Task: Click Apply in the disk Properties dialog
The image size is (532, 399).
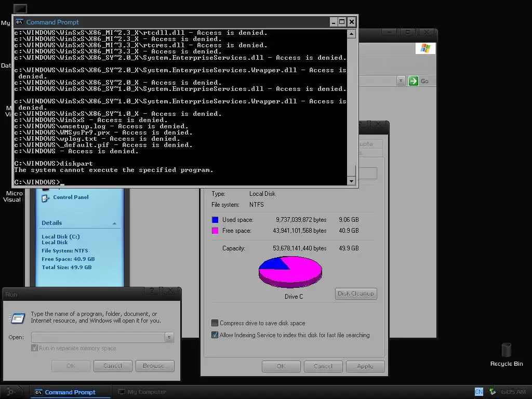Action: click(x=365, y=366)
